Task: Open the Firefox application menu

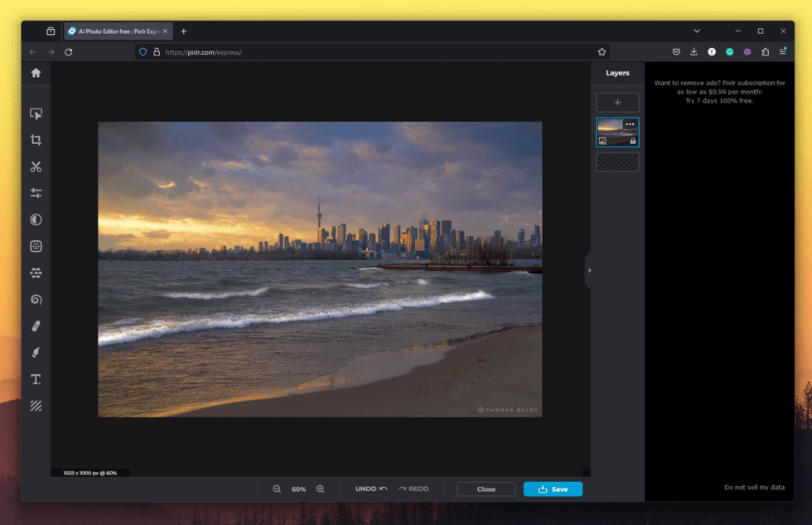Action: tap(782, 51)
